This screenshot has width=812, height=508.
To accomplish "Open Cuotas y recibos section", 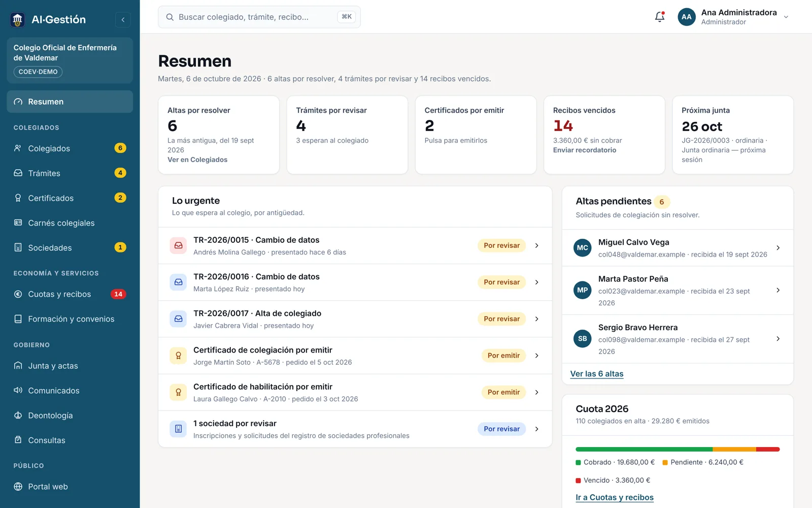I will (x=70, y=294).
